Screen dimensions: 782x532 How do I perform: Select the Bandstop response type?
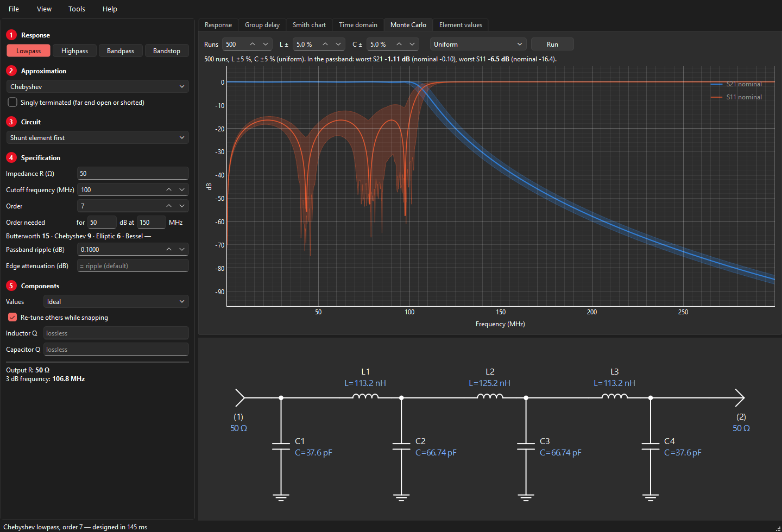tap(167, 50)
